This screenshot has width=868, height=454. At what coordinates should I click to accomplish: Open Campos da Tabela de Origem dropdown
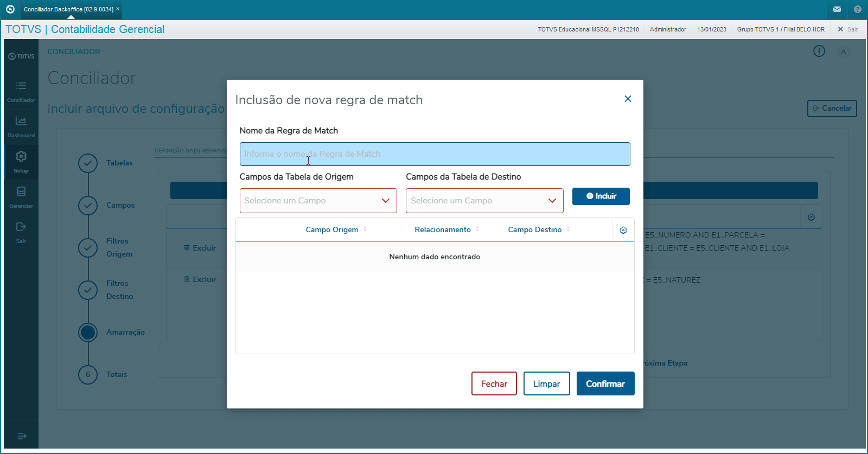(318, 201)
